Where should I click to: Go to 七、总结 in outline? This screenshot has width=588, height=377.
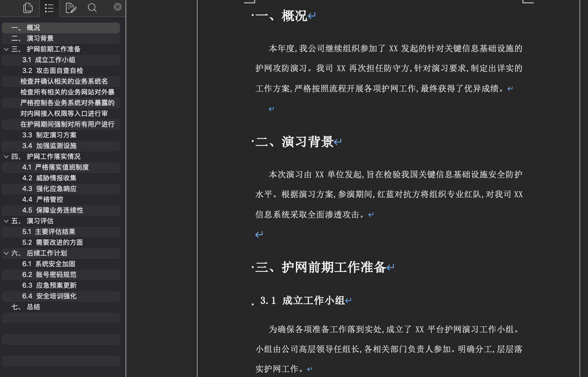(x=33, y=307)
